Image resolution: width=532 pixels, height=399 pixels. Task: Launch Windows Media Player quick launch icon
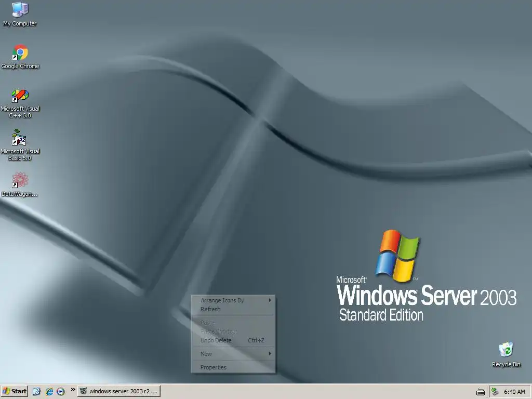(61, 391)
